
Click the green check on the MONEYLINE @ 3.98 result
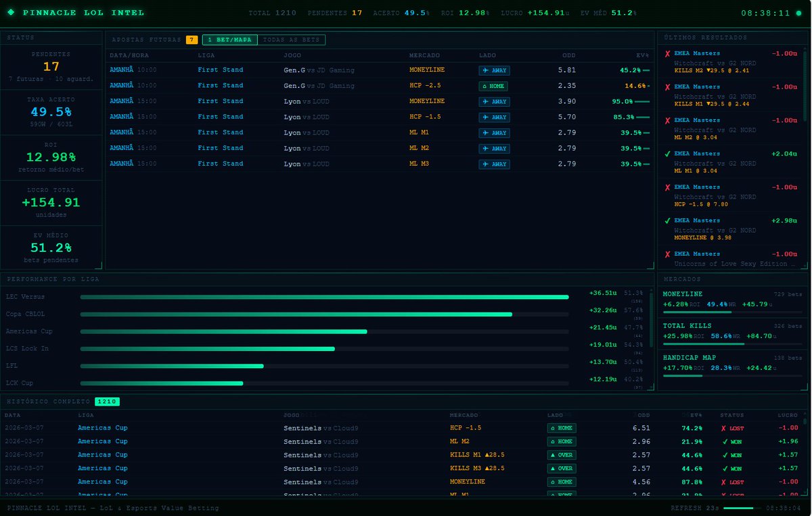tap(668, 220)
